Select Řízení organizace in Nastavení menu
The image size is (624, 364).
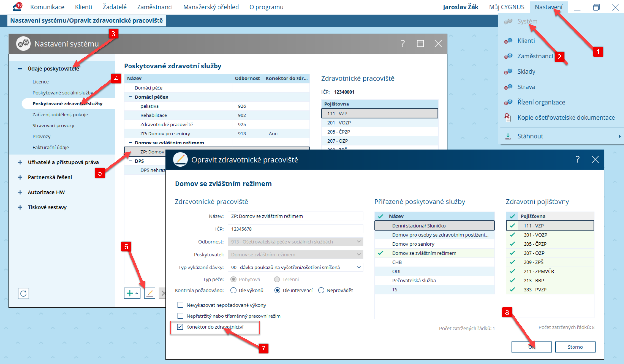pos(541,102)
